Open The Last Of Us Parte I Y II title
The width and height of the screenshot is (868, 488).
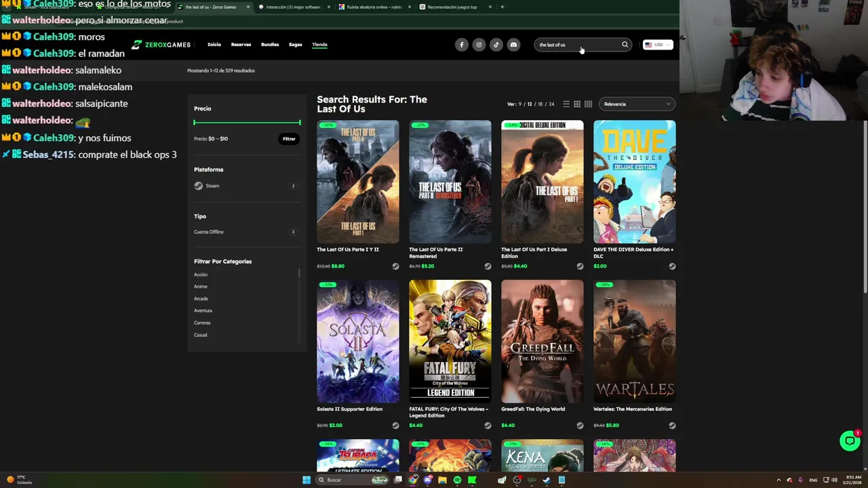(348, 249)
